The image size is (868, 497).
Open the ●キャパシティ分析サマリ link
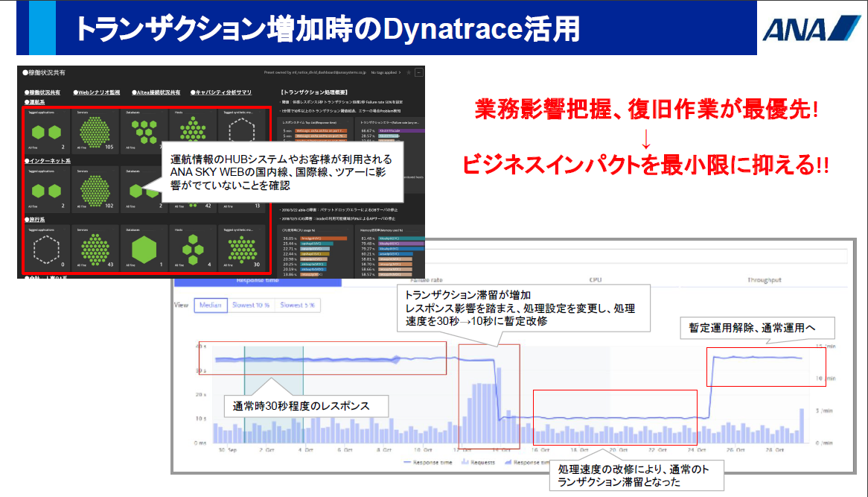pyautogui.click(x=221, y=92)
